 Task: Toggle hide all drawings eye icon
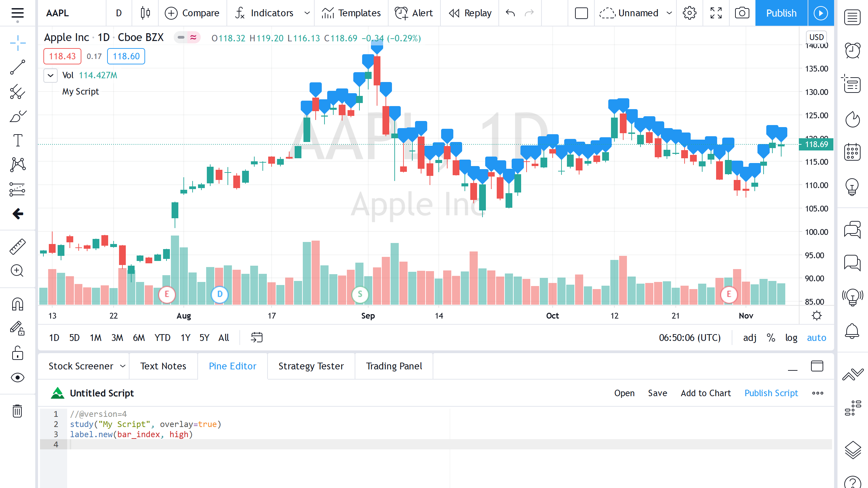coord(18,378)
